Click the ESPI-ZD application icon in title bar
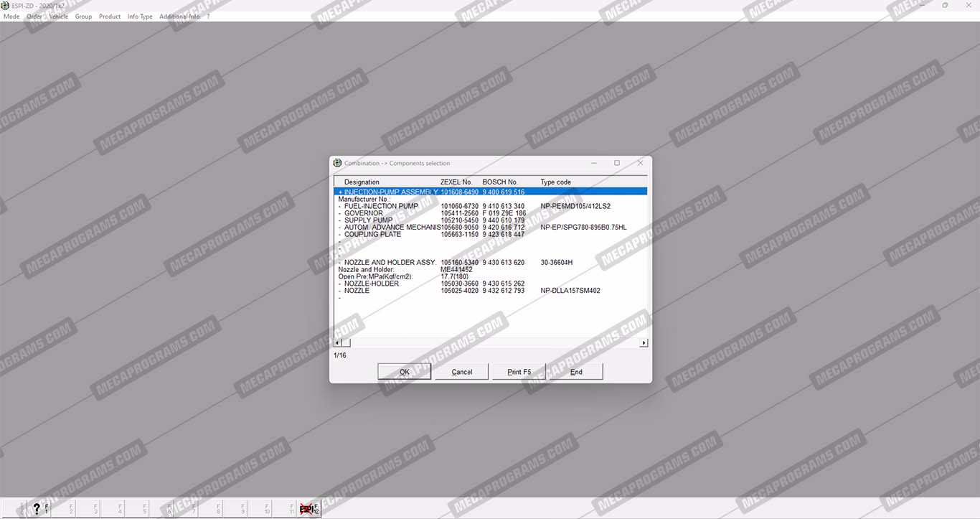The image size is (980, 519). [x=6, y=5]
